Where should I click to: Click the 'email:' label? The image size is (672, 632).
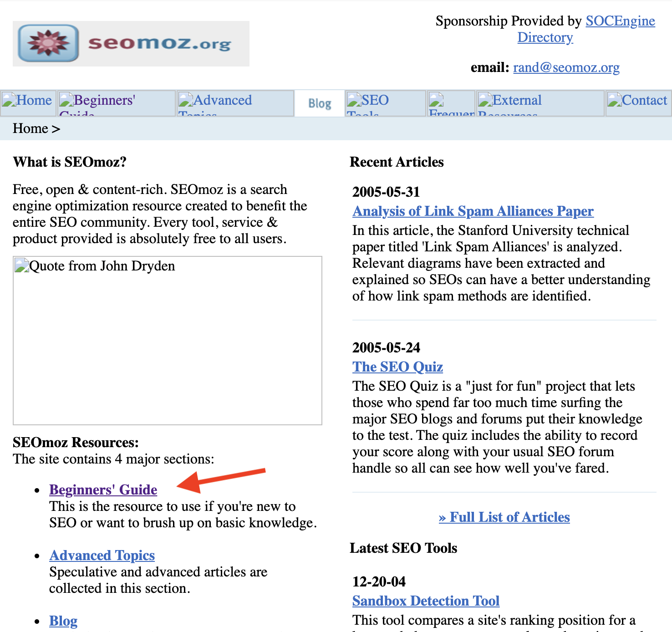coord(490,67)
